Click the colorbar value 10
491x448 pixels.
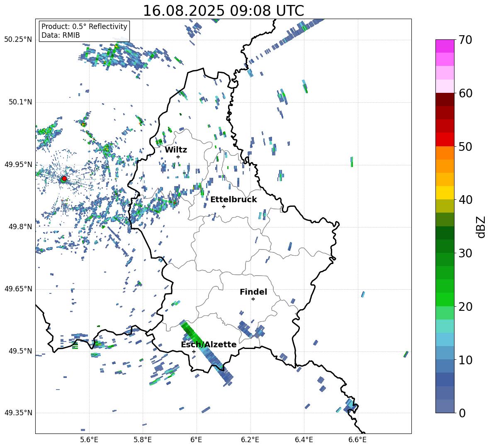point(465,360)
